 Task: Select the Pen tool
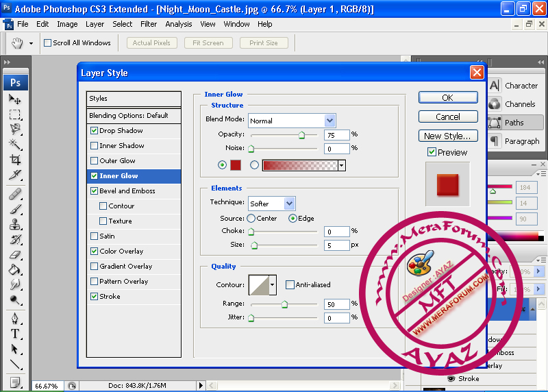[14, 319]
